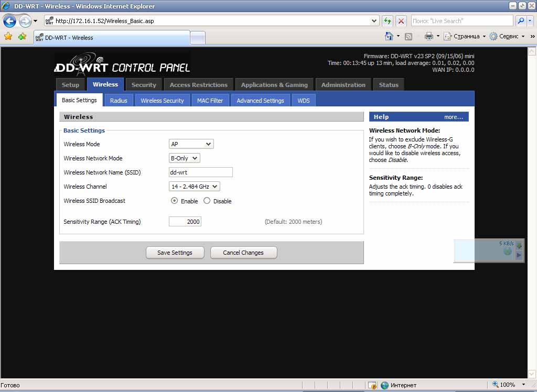Click the Sensitivity Range input field
The width and height of the screenshot is (537, 392).
tap(185, 222)
